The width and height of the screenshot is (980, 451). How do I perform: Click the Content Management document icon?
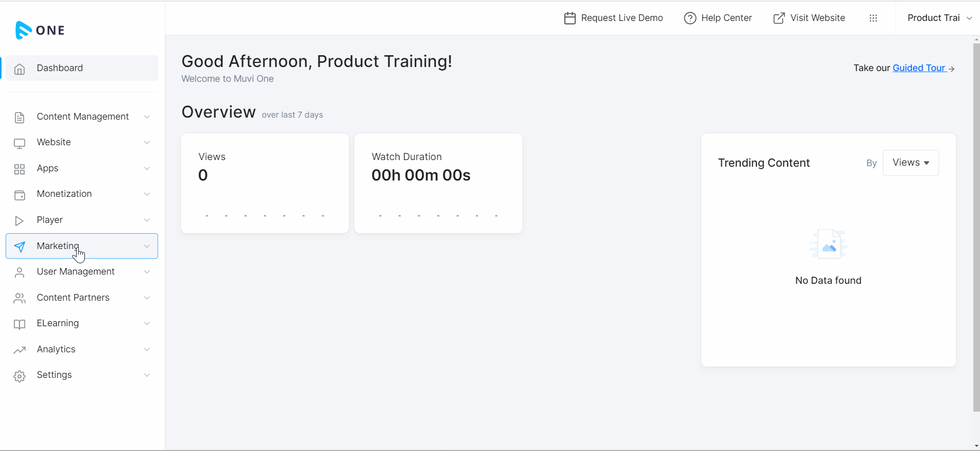point(19,117)
